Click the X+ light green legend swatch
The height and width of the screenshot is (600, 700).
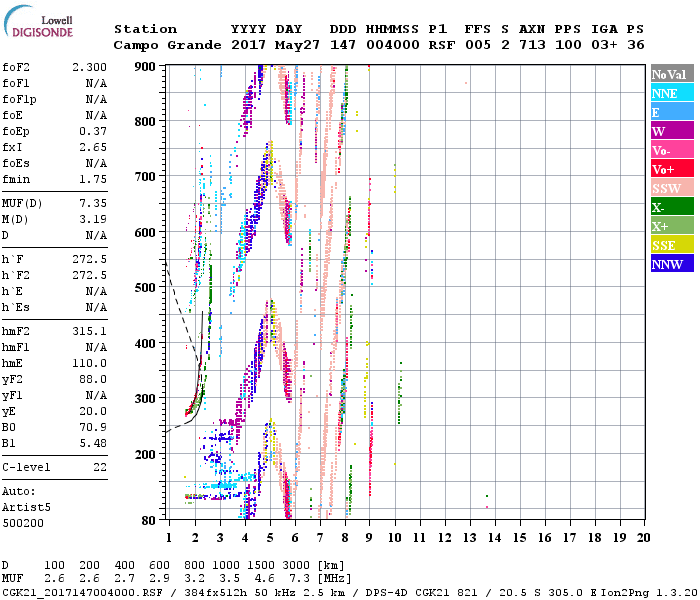pos(672,226)
